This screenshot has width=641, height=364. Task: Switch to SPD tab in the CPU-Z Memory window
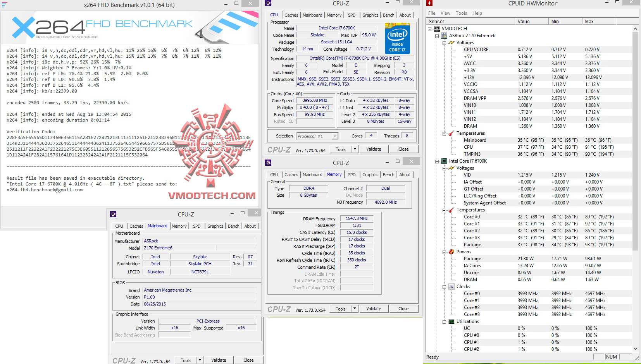[352, 175]
